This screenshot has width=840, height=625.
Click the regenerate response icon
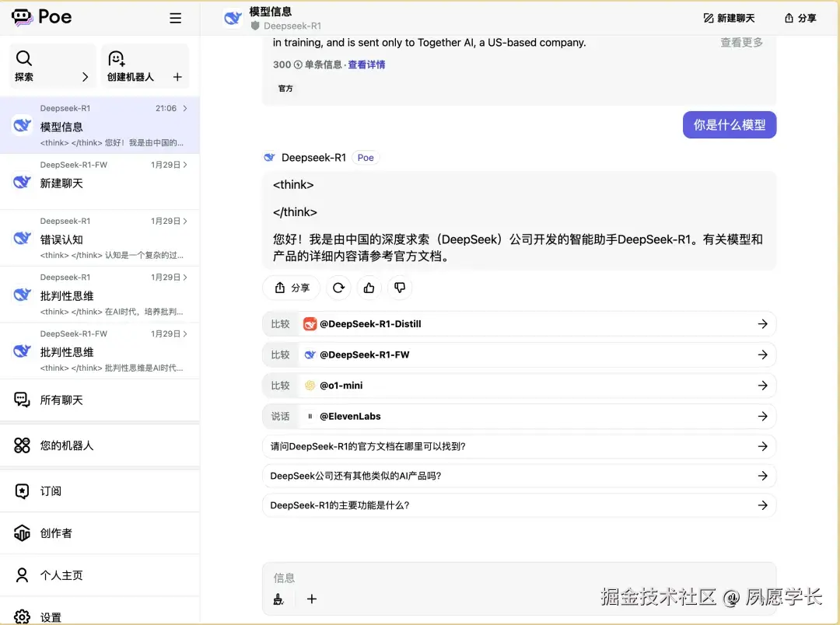point(338,288)
